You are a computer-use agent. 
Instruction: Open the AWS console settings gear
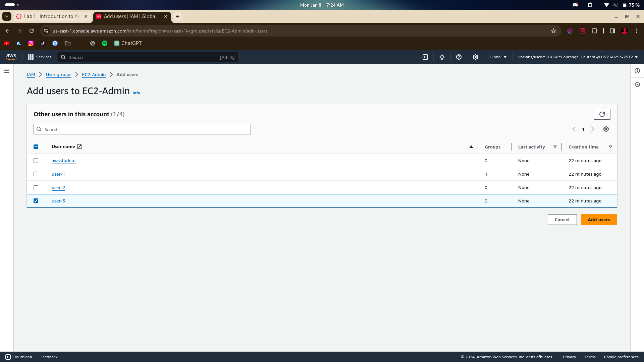point(476,57)
